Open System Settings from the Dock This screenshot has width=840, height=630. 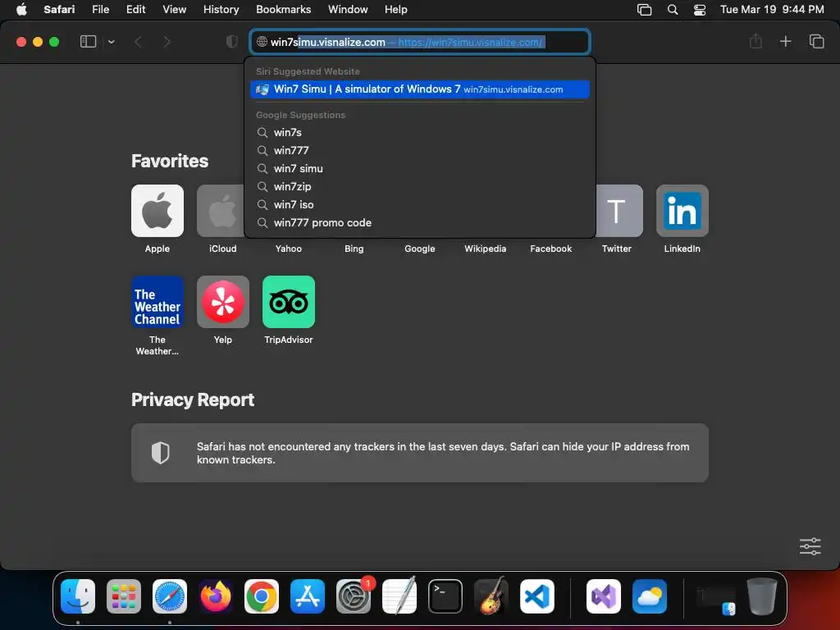(x=354, y=596)
